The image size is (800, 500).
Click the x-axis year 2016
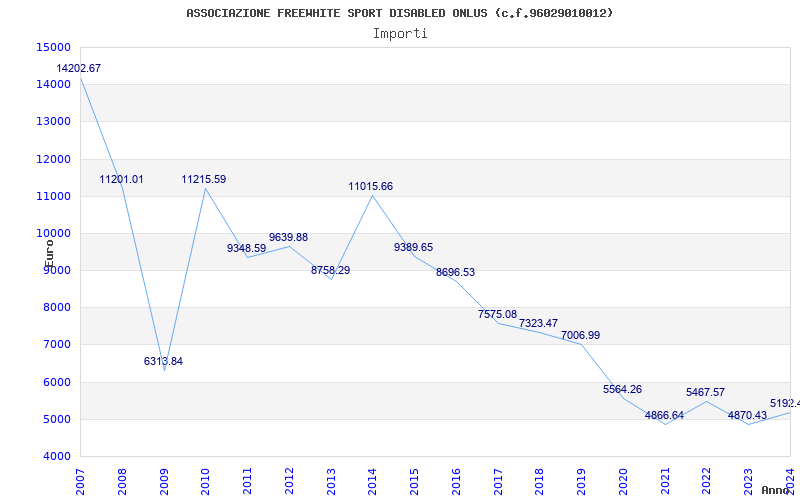click(x=456, y=482)
